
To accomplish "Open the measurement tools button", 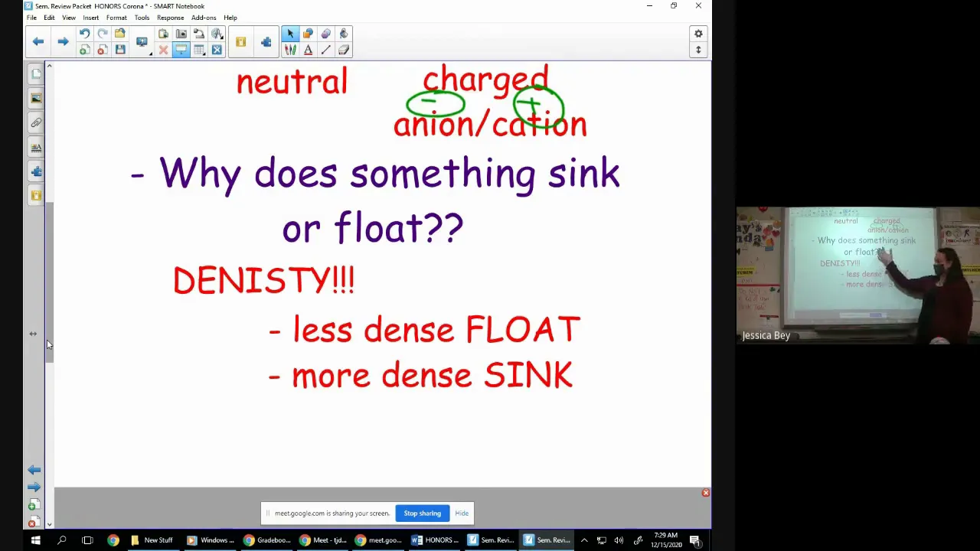I will click(217, 34).
